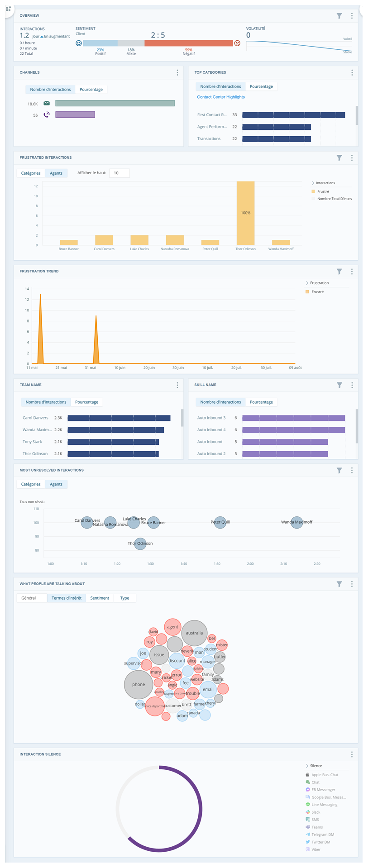368x868 pixels.
Task: Open the Skill Name kebab menu
Action: tap(352, 385)
